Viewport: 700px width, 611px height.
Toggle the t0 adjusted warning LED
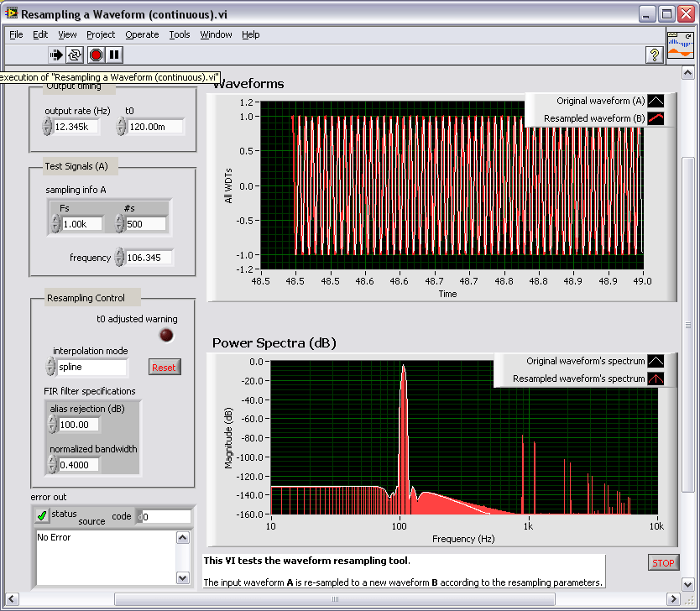tap(166, 336)
